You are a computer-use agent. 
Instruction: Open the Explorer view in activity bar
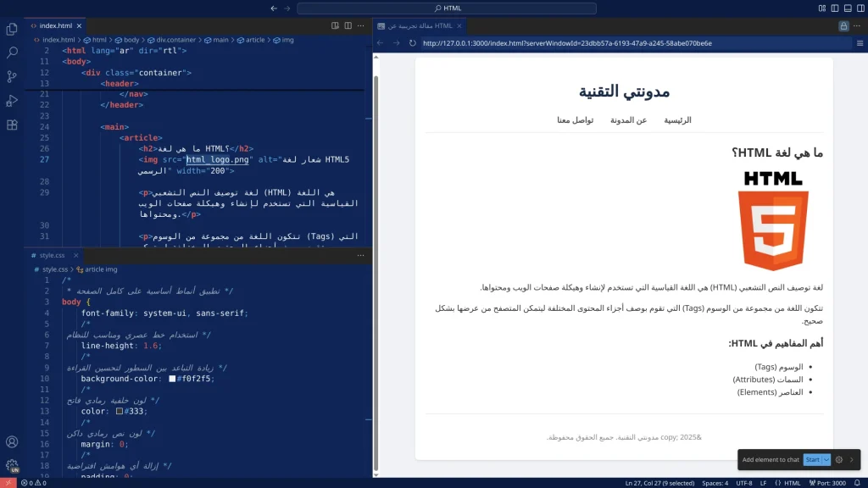tap(12, 29)
